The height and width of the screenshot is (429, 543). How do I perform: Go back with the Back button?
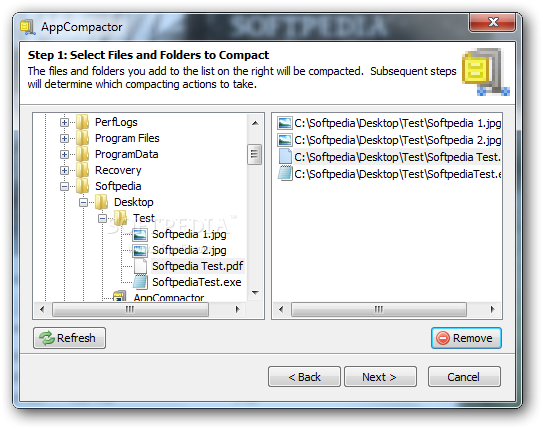click(304, 377)
